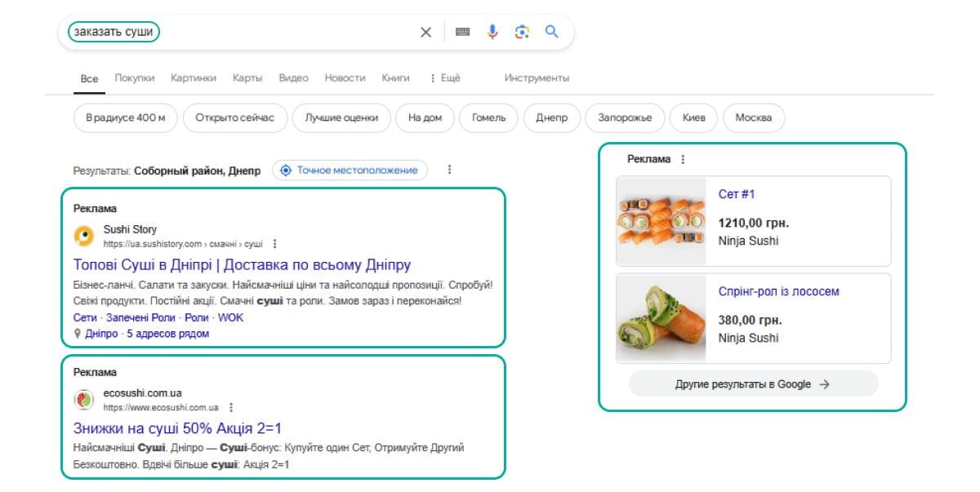Open the Инструменты search tools
This screenshot has height=492, width=980.
tap(537, 78)
